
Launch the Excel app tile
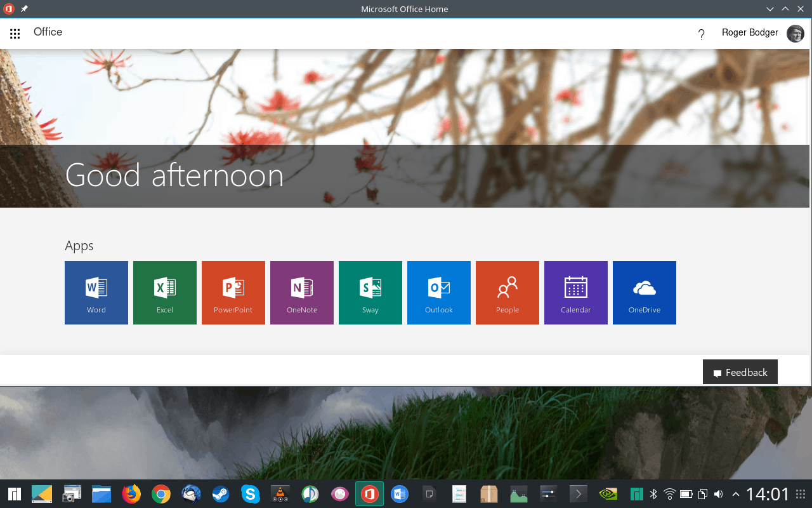click(165, 293)
